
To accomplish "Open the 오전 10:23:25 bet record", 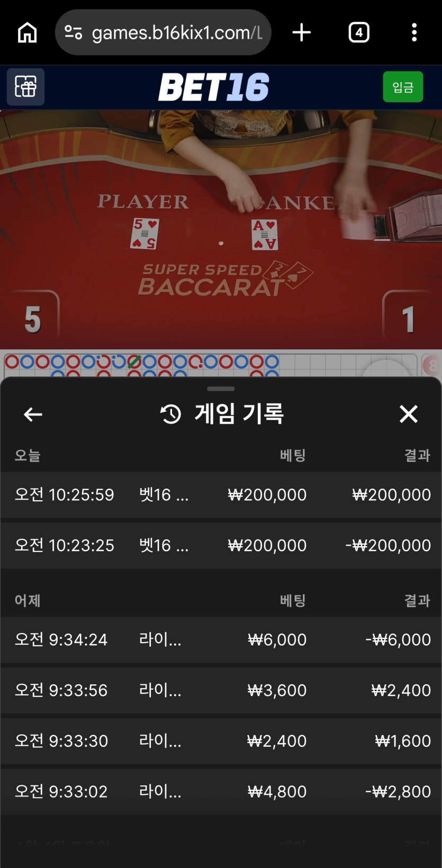I will pyautogui.click(x=221, y=546).
